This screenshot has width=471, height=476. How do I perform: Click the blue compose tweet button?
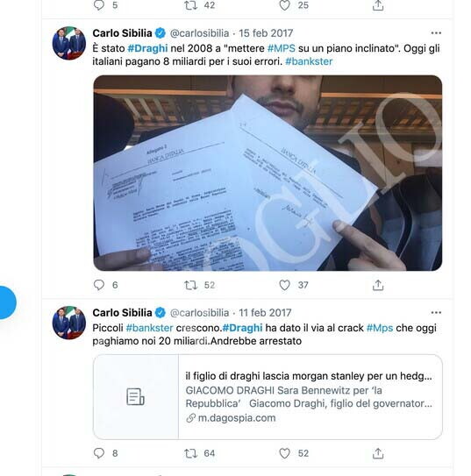coord(5,302)
